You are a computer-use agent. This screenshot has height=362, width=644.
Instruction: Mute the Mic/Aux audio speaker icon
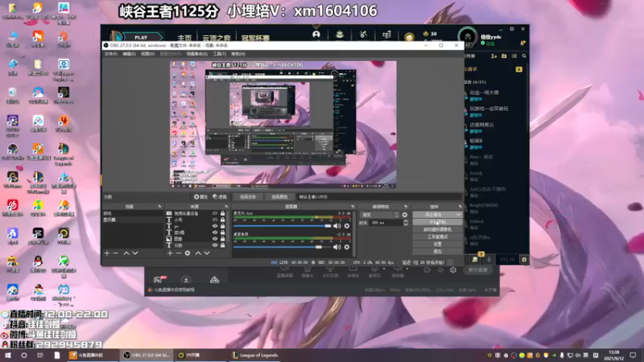336,226
